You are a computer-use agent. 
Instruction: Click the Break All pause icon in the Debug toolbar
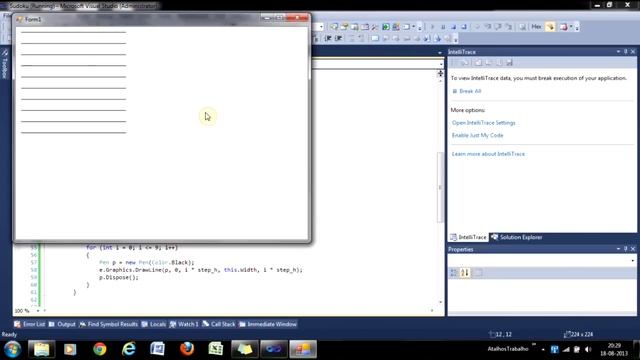pyautogui.click(x=443, y=27)
